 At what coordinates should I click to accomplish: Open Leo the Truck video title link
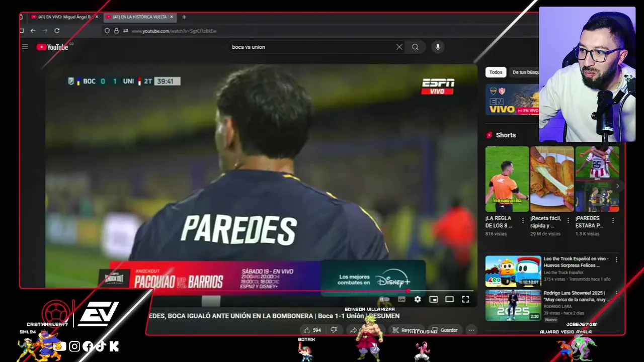point(576,262)
